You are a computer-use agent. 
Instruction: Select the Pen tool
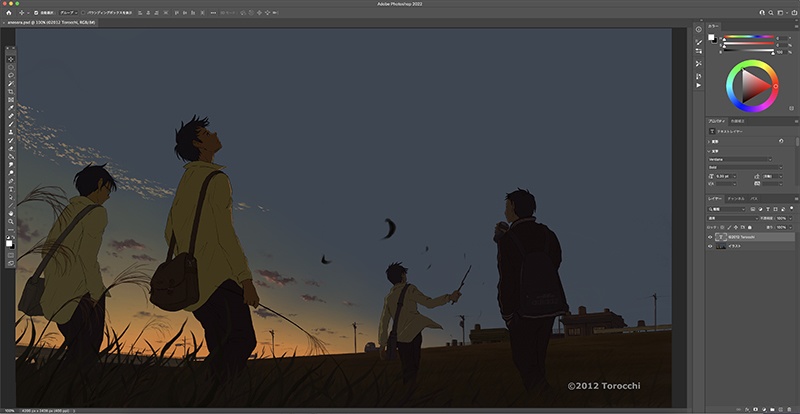coord(11,181)
